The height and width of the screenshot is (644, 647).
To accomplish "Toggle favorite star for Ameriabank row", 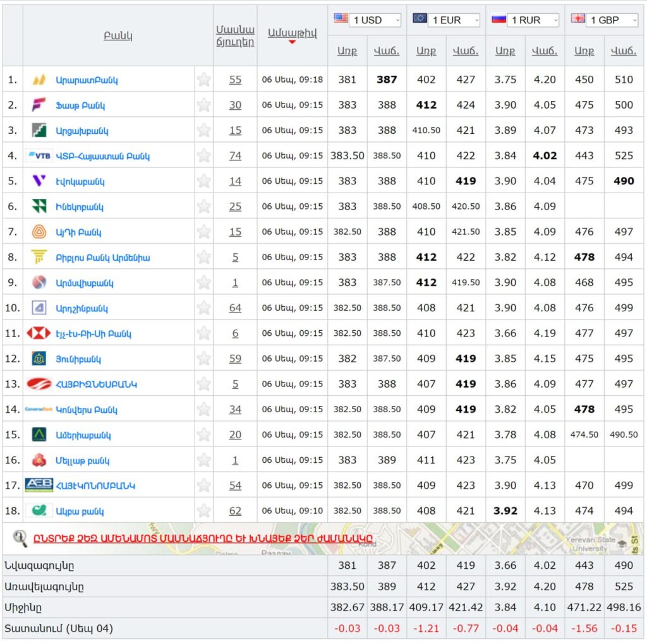I will [203, 434].
